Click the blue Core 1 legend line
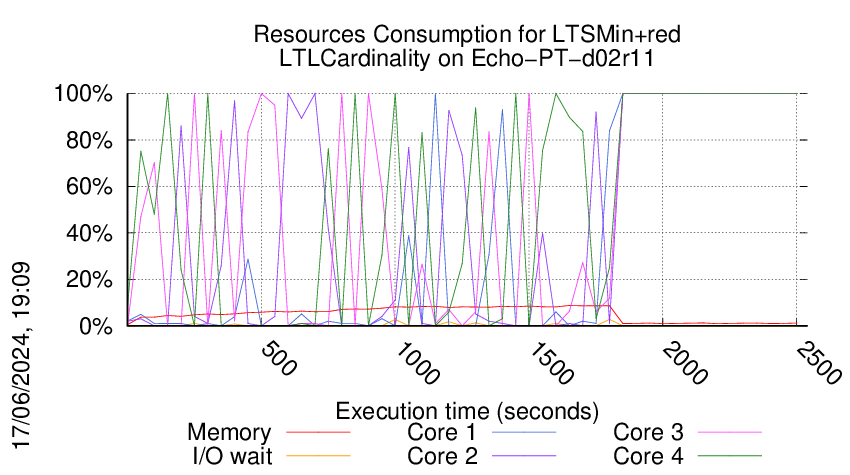The height and width of the screenshot is (475, 850). pyautogui.click(x=524, y=433)
